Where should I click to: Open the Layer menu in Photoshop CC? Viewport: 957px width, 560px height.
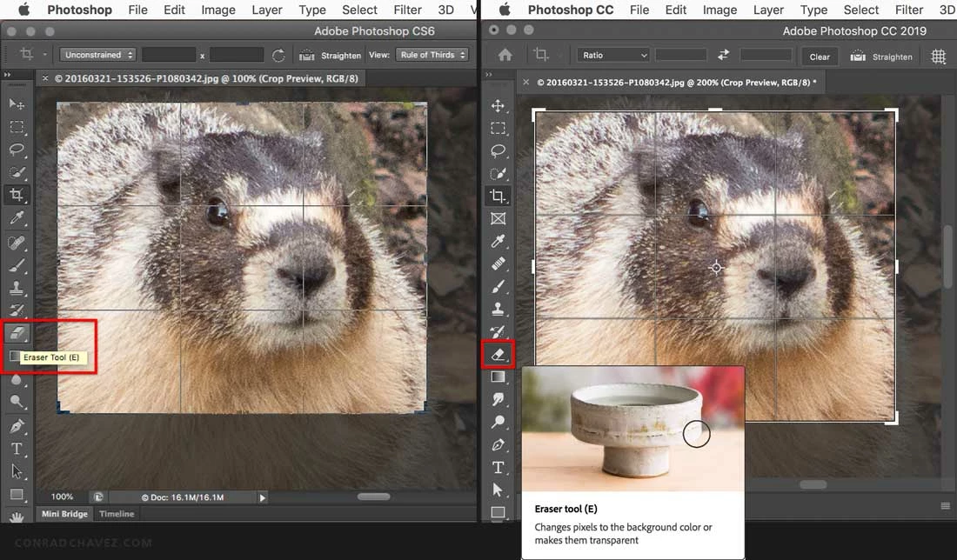768,10
